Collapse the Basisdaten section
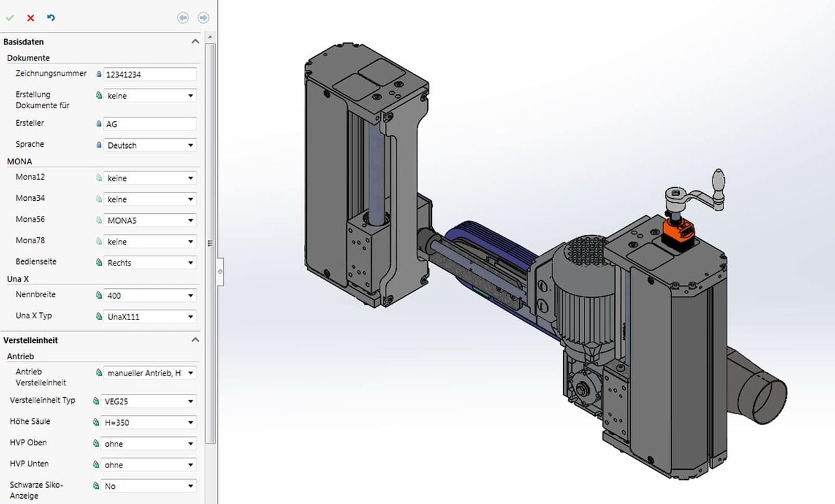 pyautogui.click(x=194, y=41)
